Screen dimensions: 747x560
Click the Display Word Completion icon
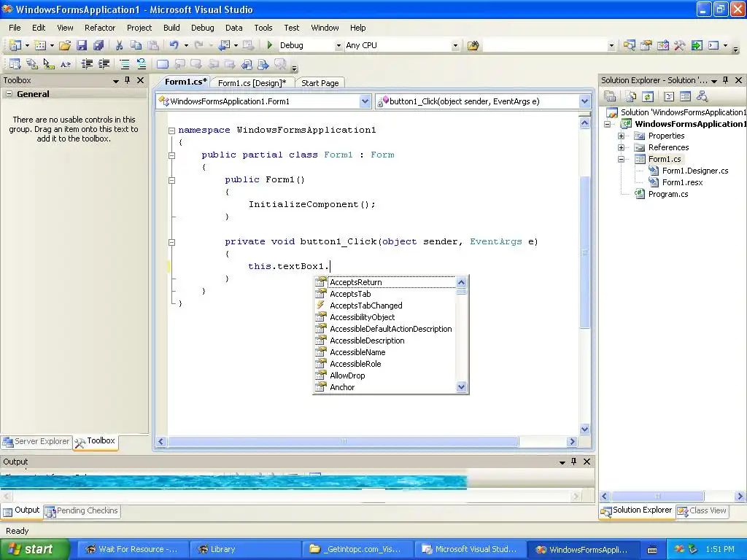(66, 64)
